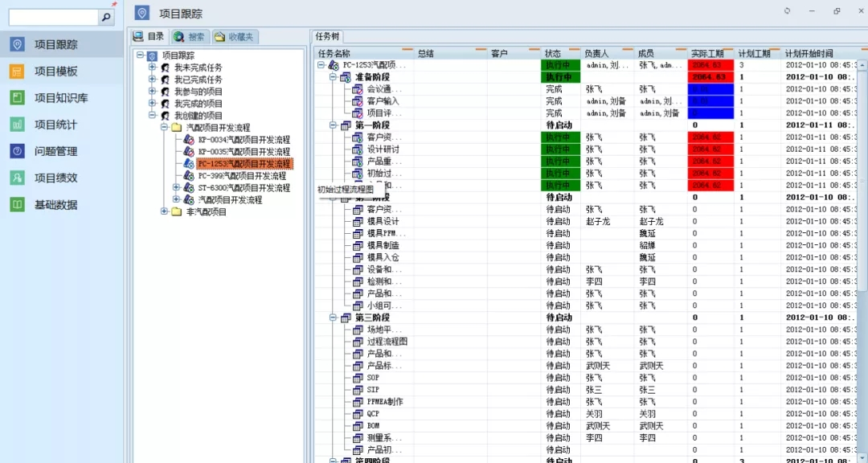The image size is (868, 463).
Task: Expand the 非汽配项目 folder
Action: point(165,212)
